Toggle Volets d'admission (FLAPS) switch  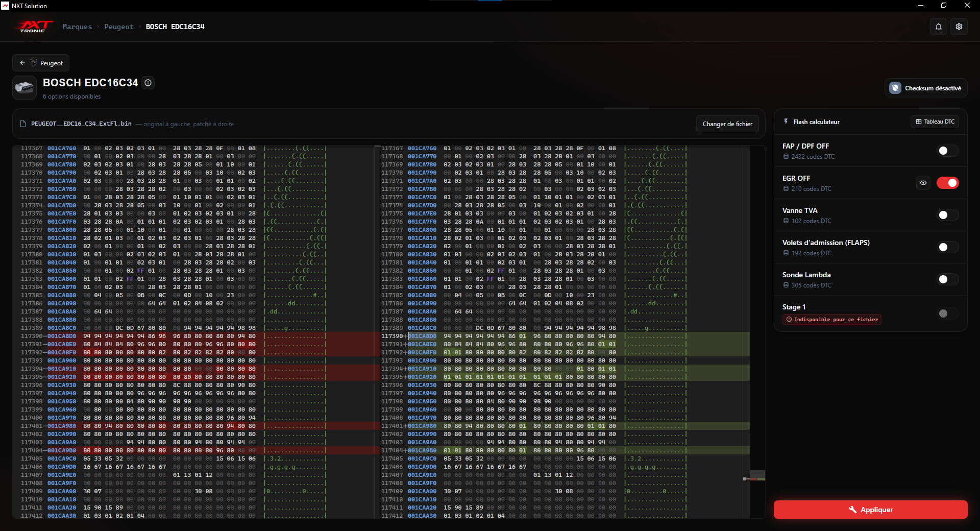(x=948, y=247)
